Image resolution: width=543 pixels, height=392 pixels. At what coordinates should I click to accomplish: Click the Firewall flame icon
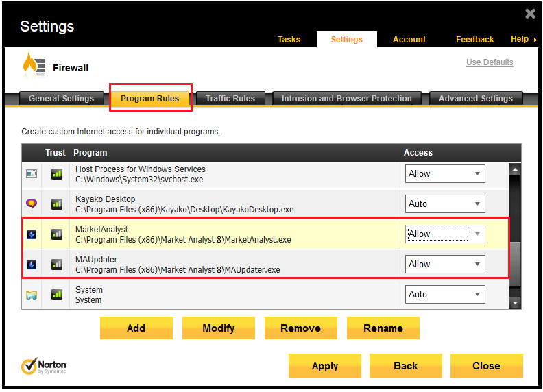click(34, 64)
